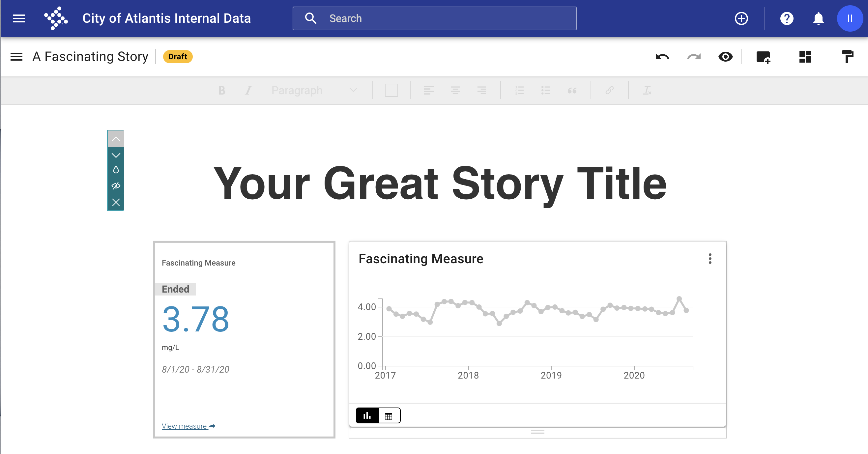The width and height of the screenshot is (868, 454).
Task: Add content block with plus icon
Action: [764, 57]
